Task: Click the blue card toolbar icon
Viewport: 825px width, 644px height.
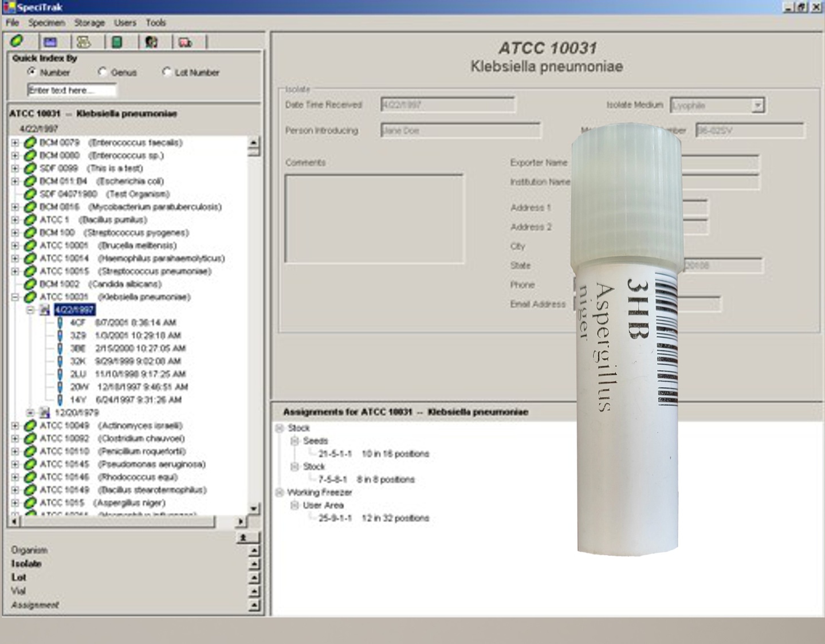Action: coord(50,42)
